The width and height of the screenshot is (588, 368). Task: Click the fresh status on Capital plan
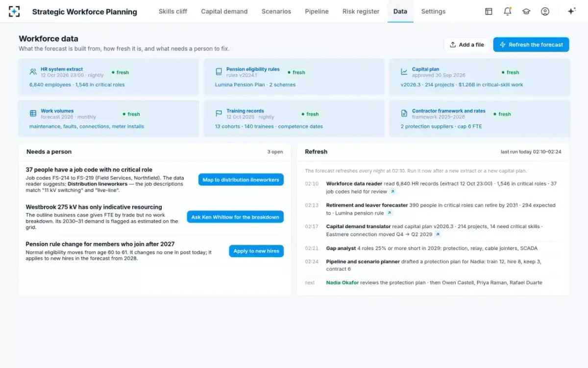tap(510, 72)
